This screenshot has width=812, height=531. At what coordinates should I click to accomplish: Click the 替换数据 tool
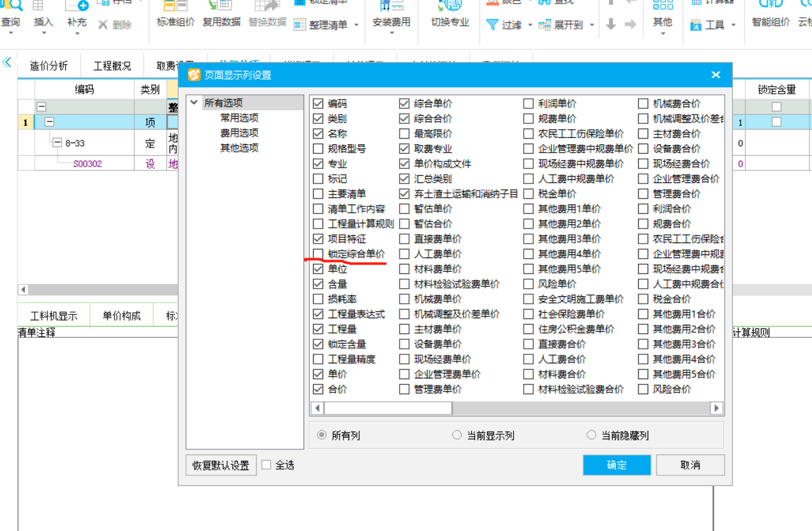tap(267, 14)
